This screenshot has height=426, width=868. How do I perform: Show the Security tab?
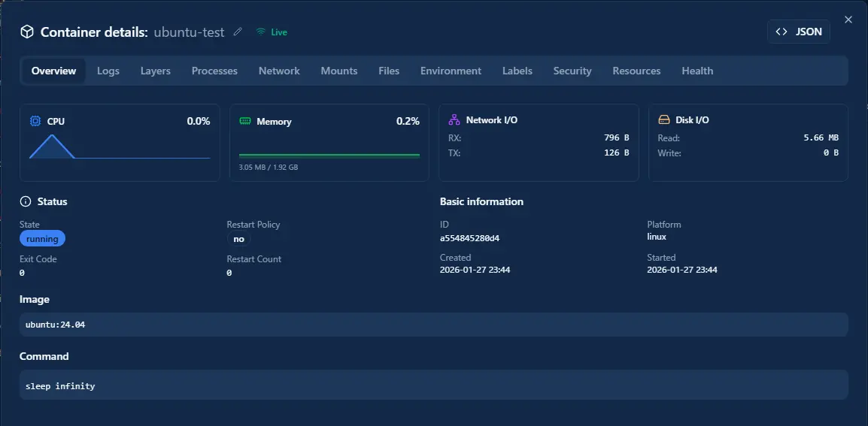(x=572, y=71)
